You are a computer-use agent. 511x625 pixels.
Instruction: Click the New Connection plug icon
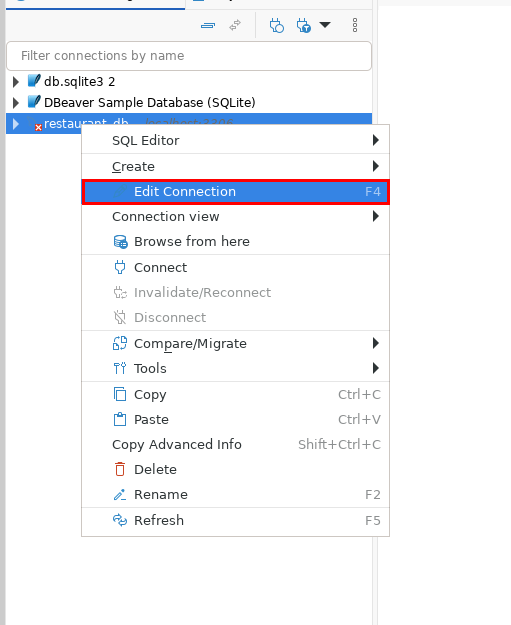point(276,26)
